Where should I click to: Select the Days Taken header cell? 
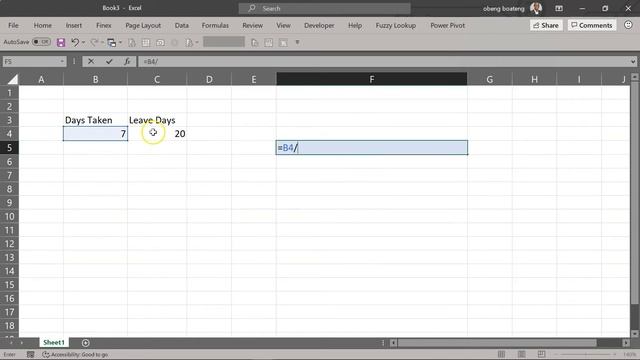pos(96,120)
